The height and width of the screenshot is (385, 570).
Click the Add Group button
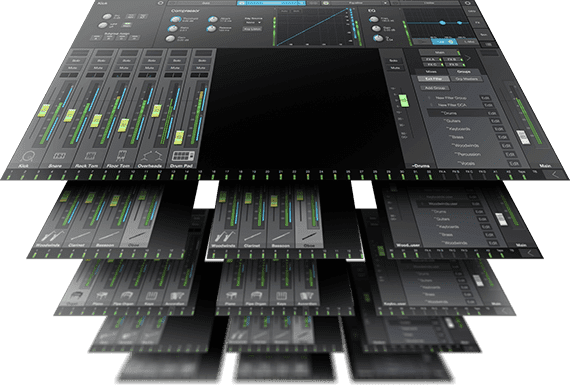435,88
